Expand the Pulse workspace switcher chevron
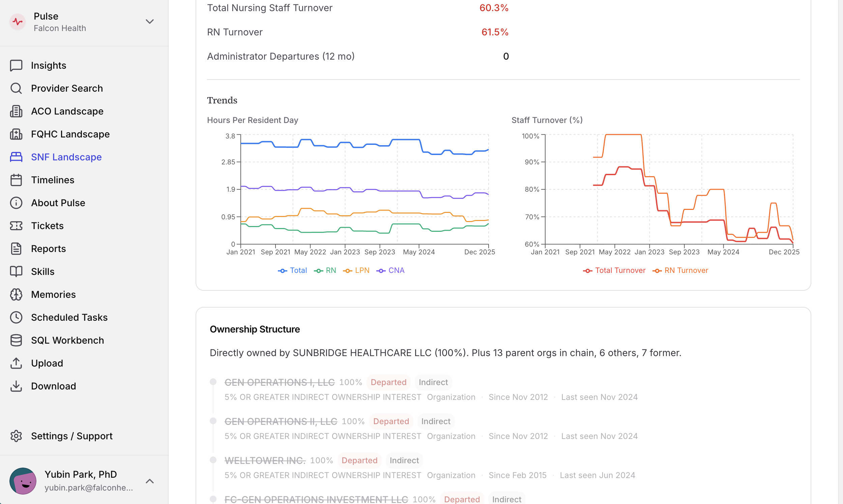The image size is (843, 504). [150, 22]
